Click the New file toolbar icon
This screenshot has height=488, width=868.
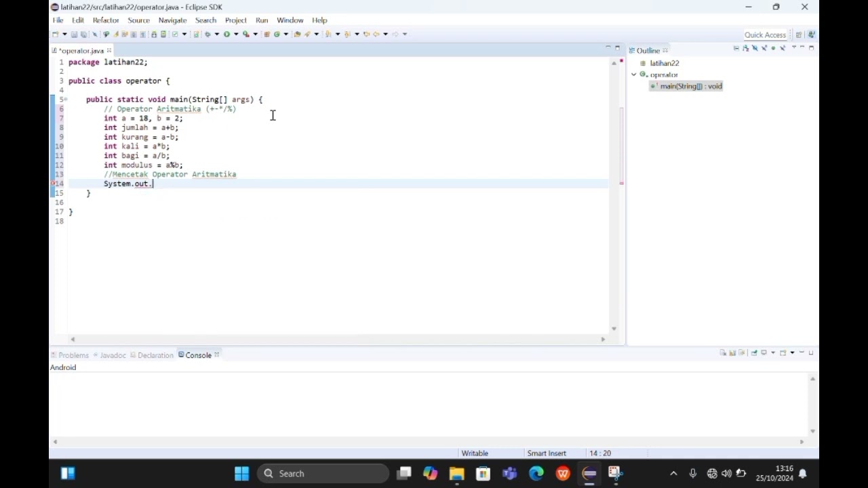pyautogui.click(x=54, y=34)
